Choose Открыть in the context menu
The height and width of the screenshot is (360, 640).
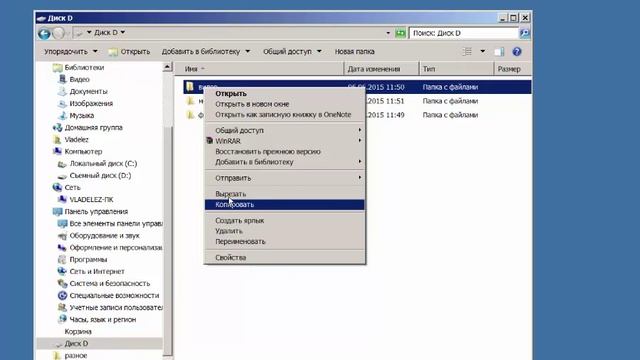point(284,93)
